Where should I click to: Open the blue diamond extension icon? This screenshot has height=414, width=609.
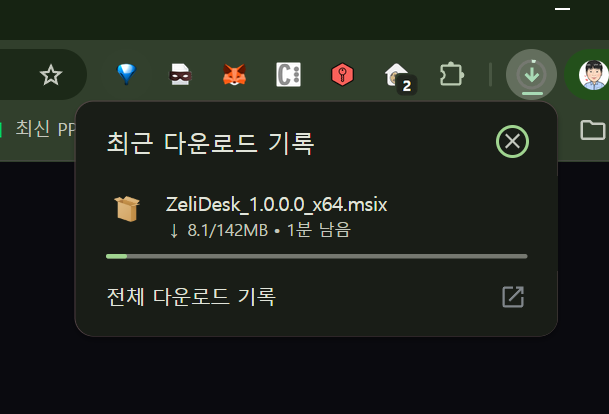point(127,74)
